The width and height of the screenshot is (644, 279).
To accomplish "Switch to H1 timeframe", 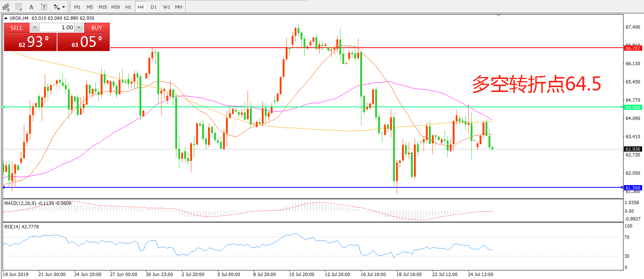I will click(x=128, y=7).
